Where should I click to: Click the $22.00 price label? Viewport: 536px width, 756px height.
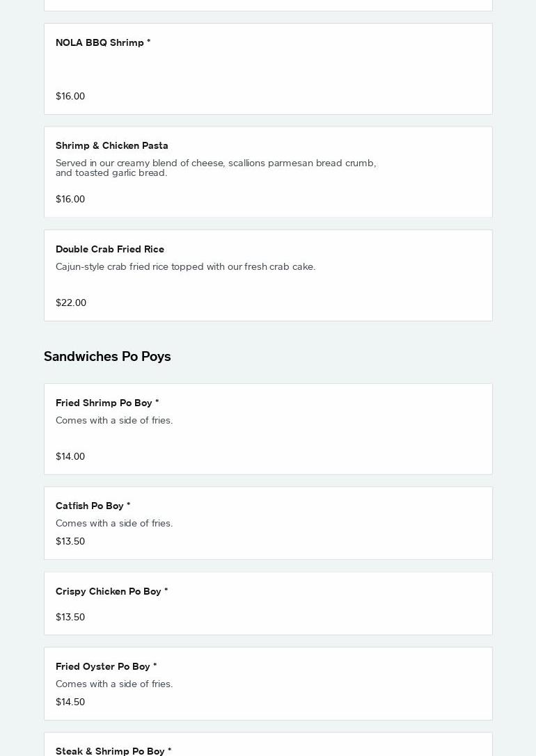(x=71, y=303)
